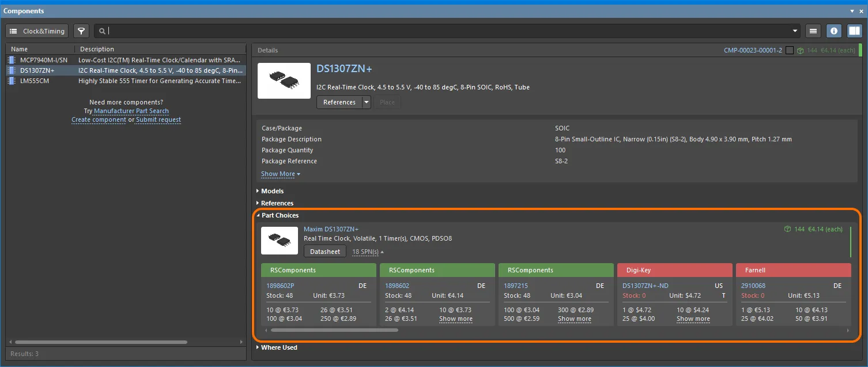Click the DS1307ZN+ title link

(344, 69)
